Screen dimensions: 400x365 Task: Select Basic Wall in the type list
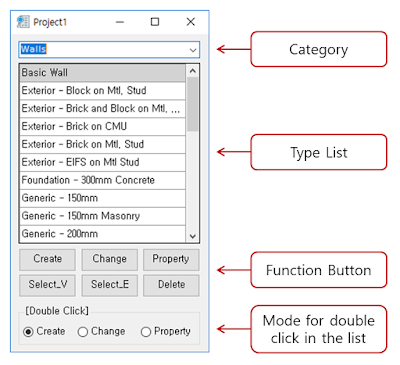[x=103, y=73]
